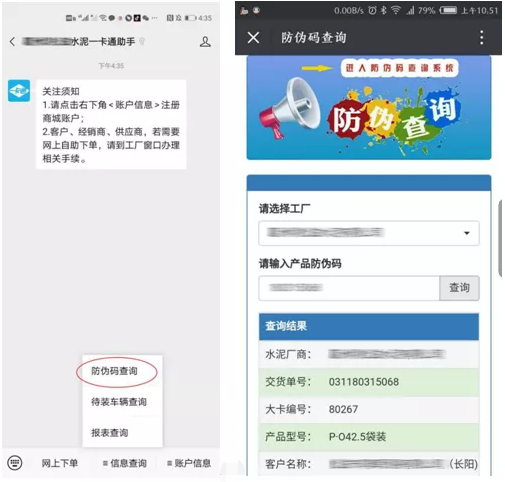The height and width of the screenshot is (482, 505).
Task: Tap the battery indicator in status bar
Action: (x=448, y=11)
